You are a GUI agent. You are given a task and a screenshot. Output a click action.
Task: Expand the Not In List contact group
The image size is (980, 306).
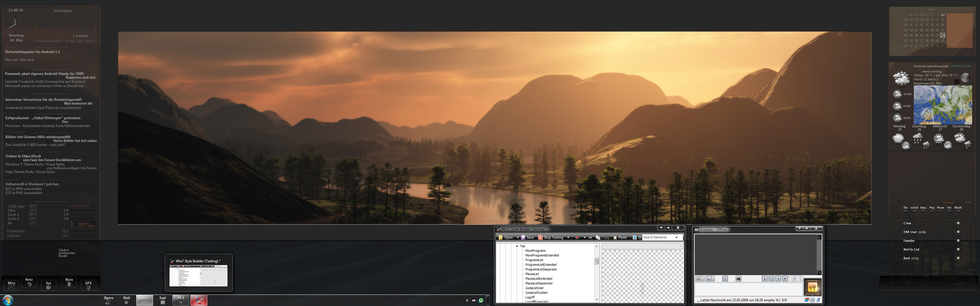pos(958,249)
